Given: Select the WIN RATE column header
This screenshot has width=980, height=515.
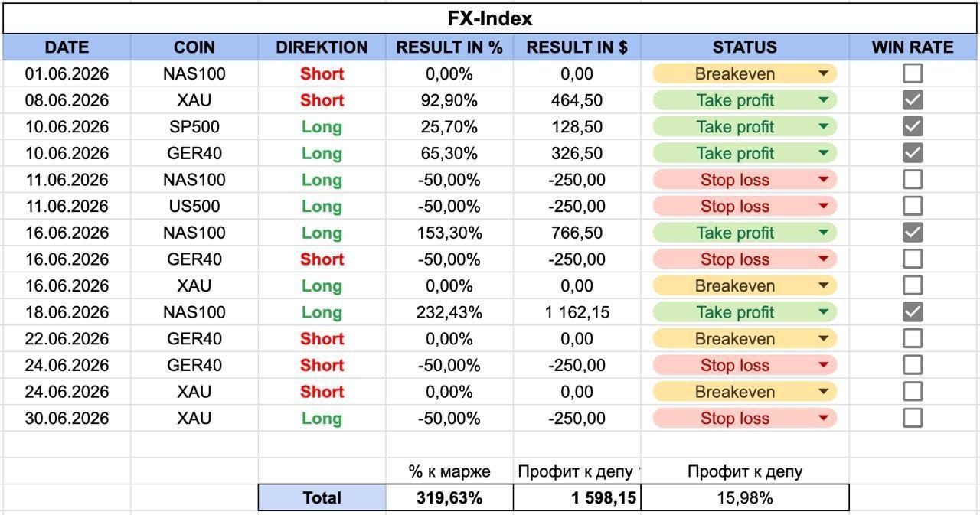Looking at the screenshot, I should [913, 47].
